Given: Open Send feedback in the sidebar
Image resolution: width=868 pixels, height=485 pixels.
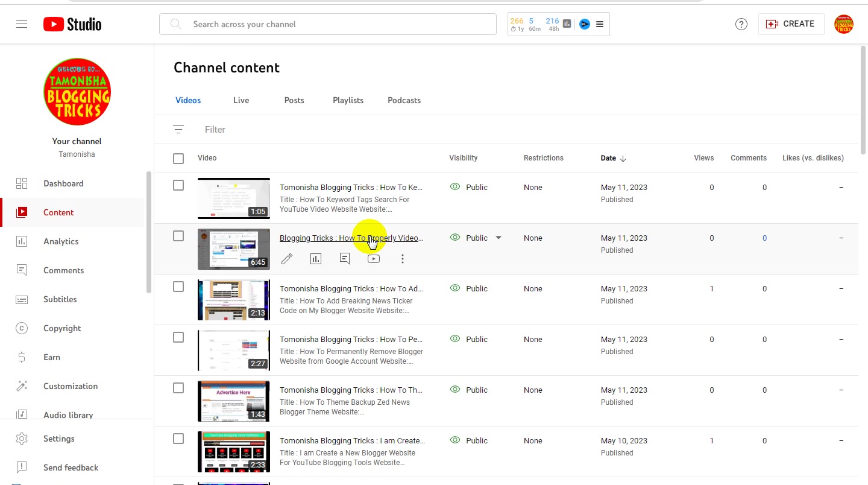Looking at the screenshot, I should tap(71, 468).
